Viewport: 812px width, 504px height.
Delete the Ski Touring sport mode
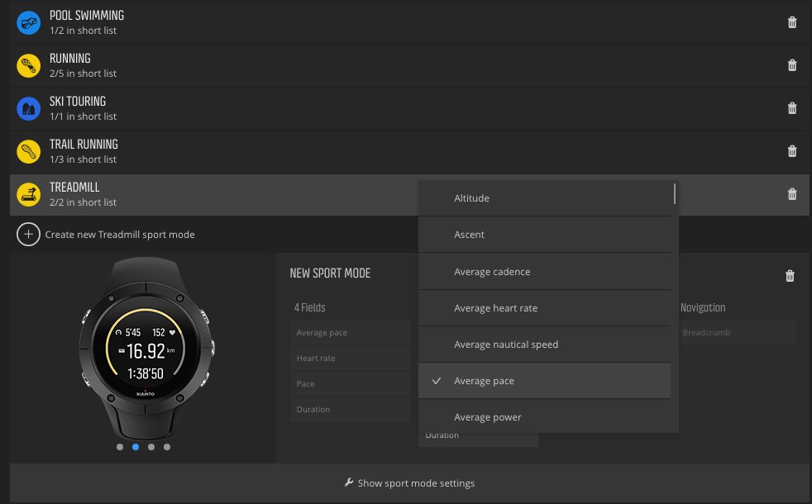pos(792,108)
